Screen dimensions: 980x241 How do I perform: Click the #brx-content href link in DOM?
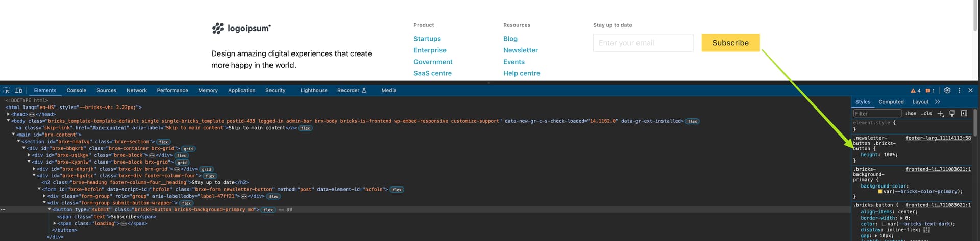(x=109, y=128)
